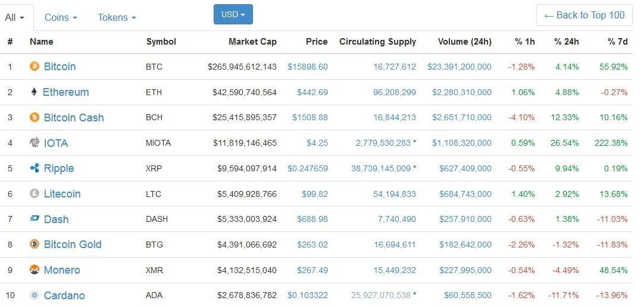This screenshot has height=307, width=644.
Task: Click Ripple price $0.247659
Action: 308,168
